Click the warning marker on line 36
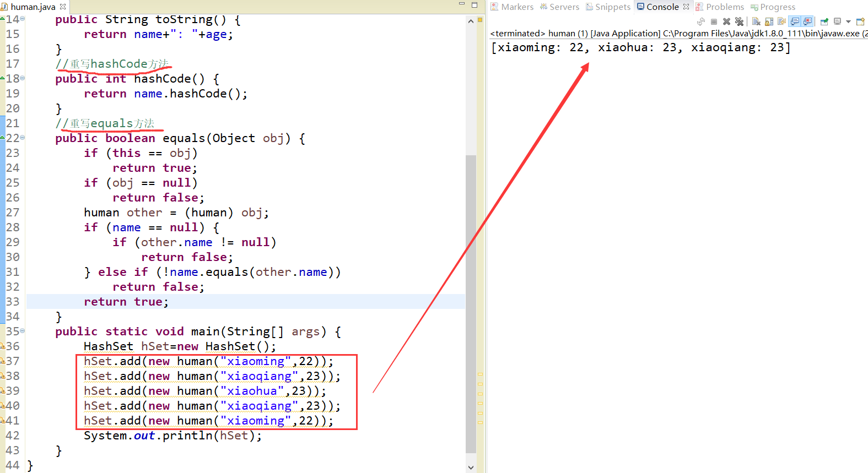The height and width of the screenshot is (473, 868). [x=3, y=346]
